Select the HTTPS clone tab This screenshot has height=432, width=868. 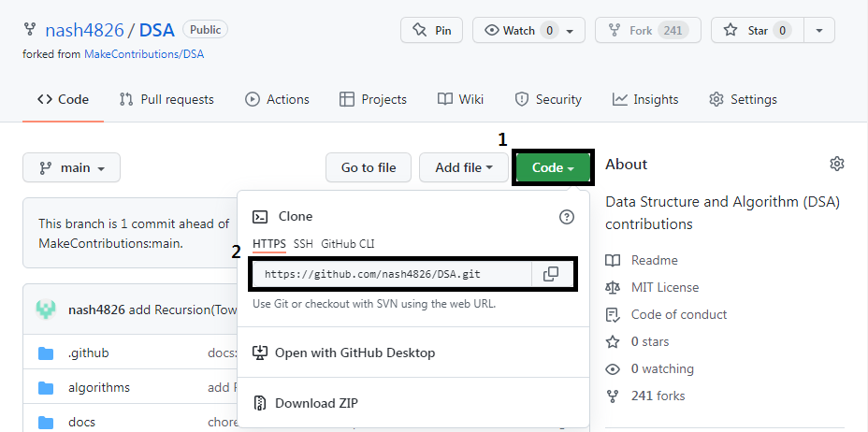269,244
